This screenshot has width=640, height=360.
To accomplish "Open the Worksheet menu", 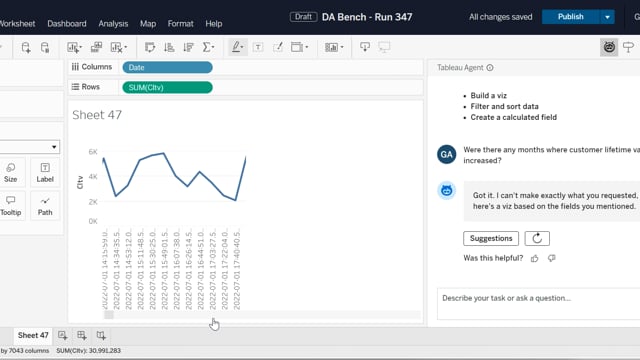I will 17,24.
